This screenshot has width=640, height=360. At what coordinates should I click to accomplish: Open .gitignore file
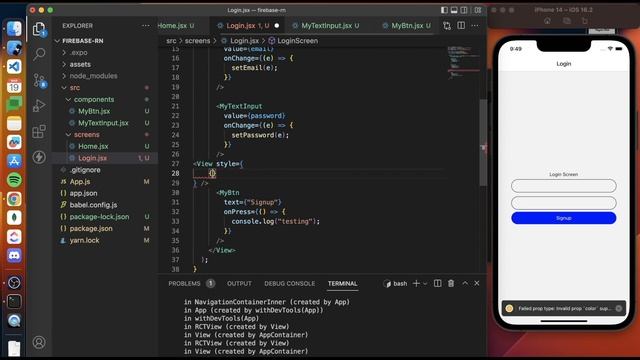click(85, 170)
